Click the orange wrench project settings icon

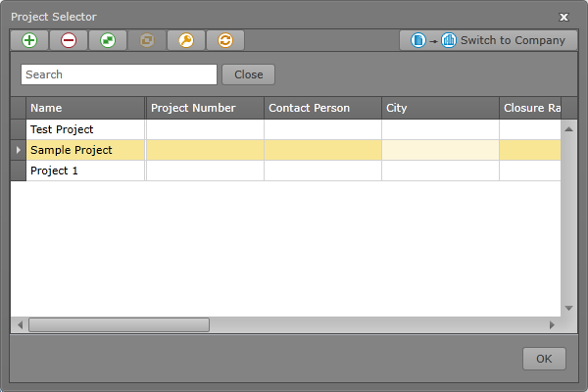coord(186,40)
